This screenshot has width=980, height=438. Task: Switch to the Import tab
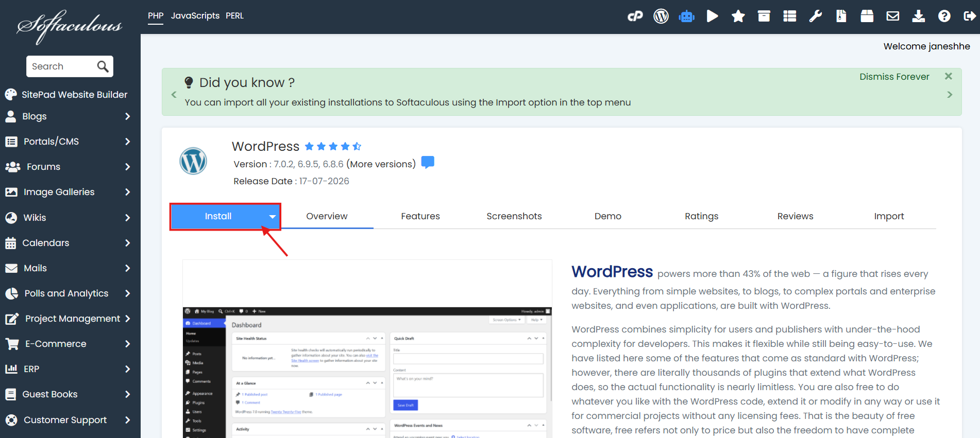(x=889, y=216)
